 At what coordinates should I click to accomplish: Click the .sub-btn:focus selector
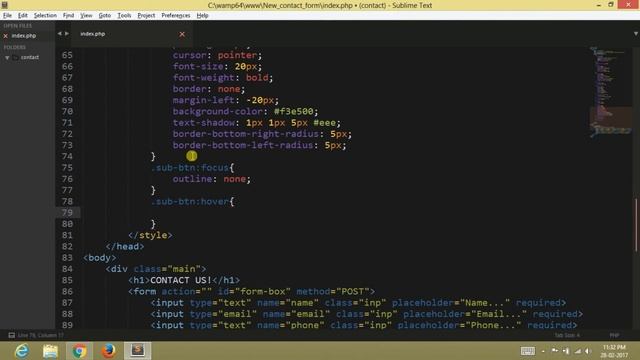(190, 168)
